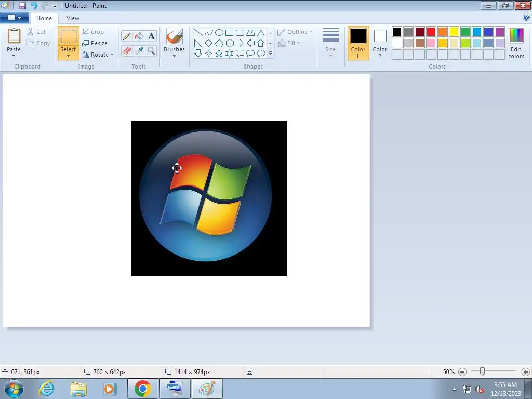The width and height of the screenshot is (532, 399).
Task: Open the Paste dropdown arrow
Action: click(14, 56)
